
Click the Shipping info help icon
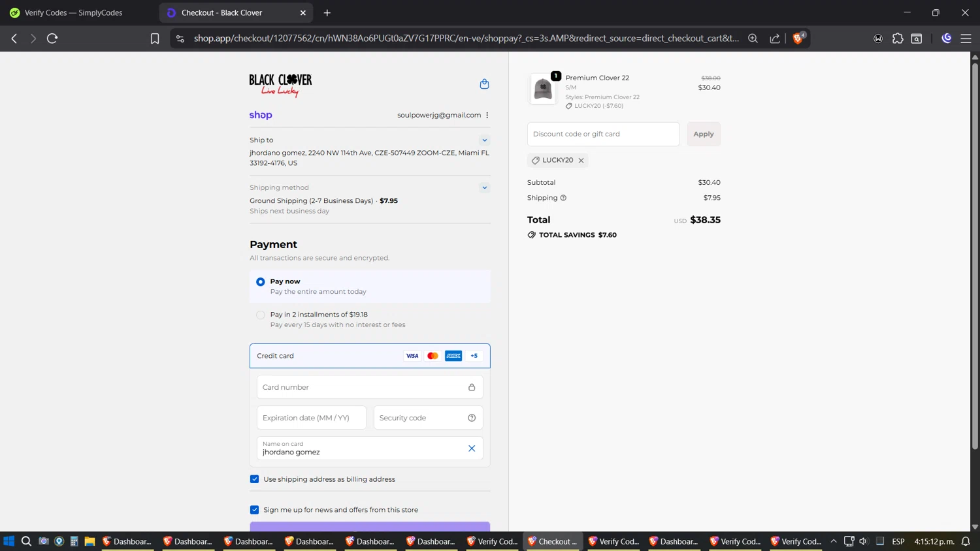coord(563,198)
